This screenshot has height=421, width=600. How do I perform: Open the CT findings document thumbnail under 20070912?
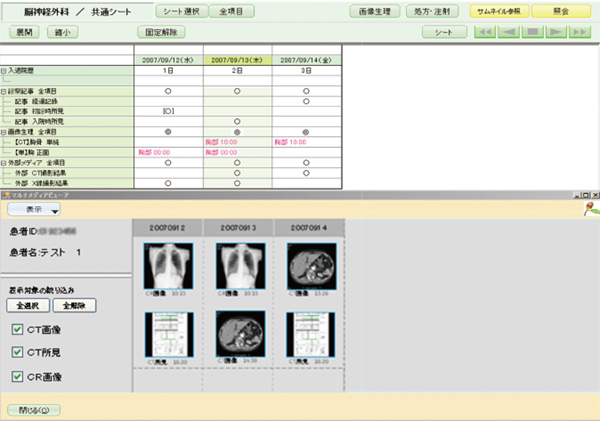[168, 333]
